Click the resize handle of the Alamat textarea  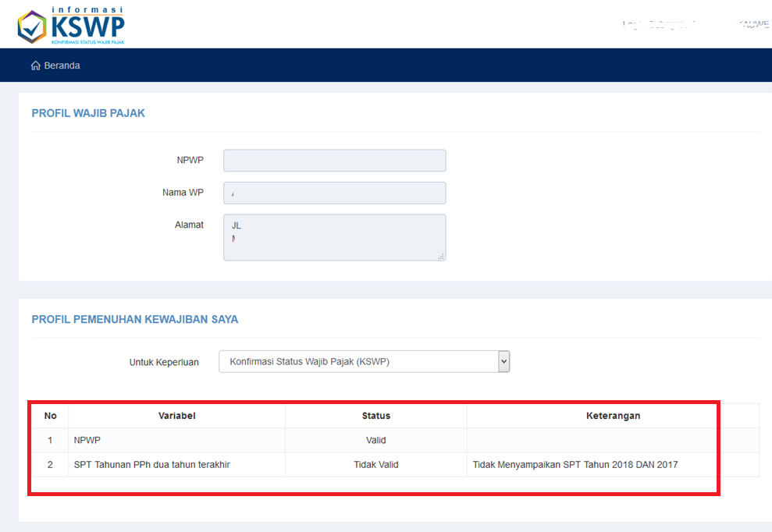click(442, 258)
